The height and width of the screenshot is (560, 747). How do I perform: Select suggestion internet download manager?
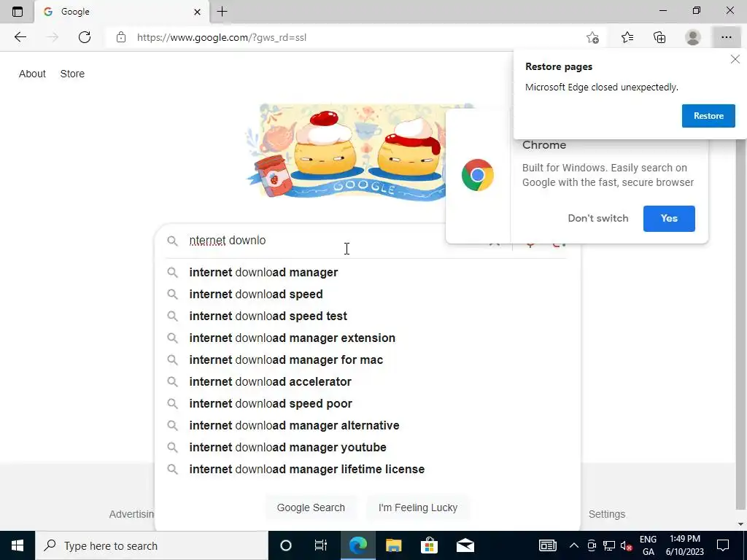[x=368, y=273]
